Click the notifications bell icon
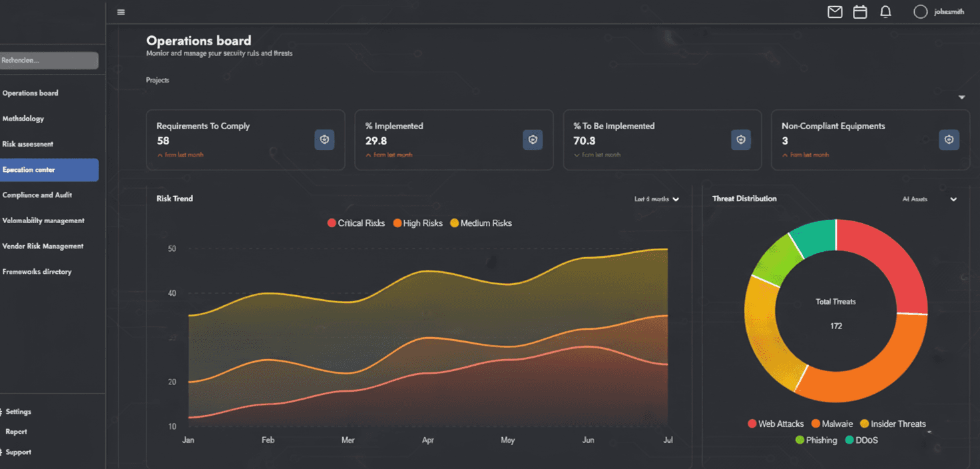 pyautogui.click(x=885, y=11)
